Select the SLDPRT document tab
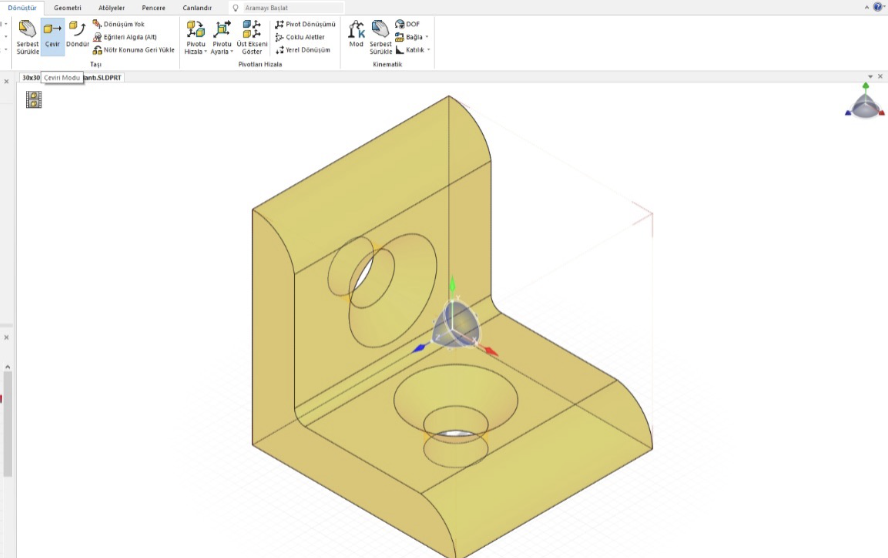 (x=71, y=78)
